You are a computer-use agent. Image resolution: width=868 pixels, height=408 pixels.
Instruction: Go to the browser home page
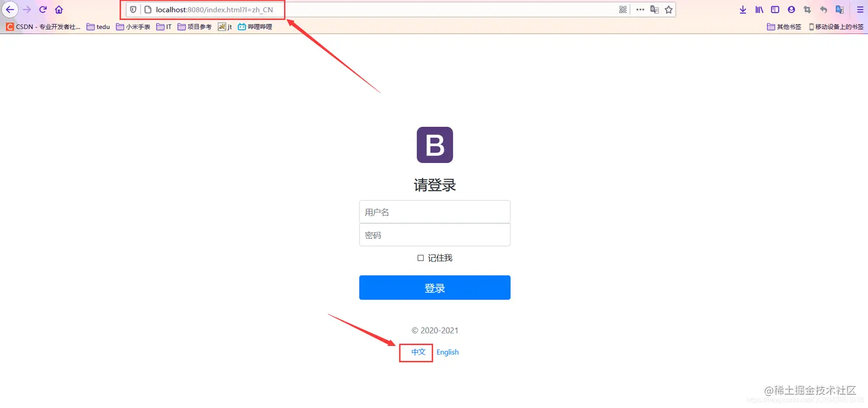coord(59,9)
